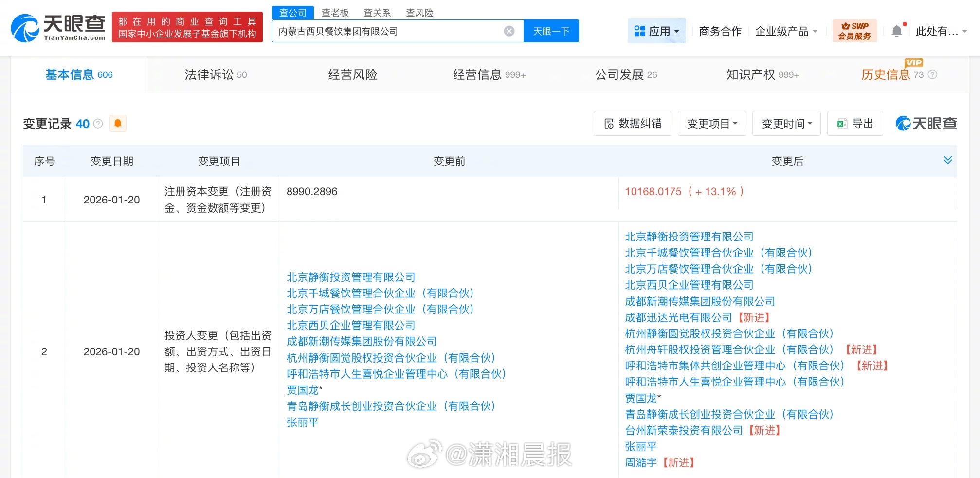
Task: Click the TianYanCha logo in header
Action: pyautogui.click(x=58, y=28)
